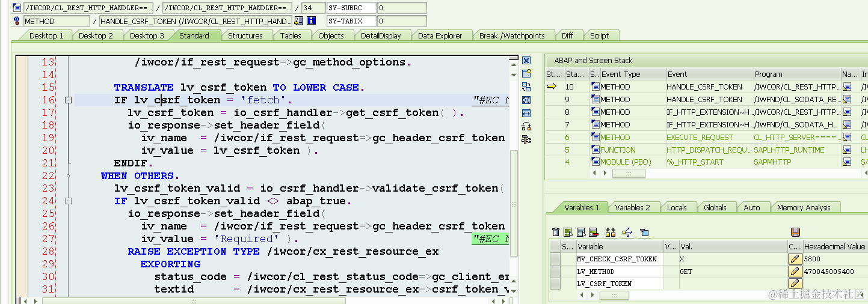
Task: Switch to the Variables 2 tab
Action: point(632,207)
